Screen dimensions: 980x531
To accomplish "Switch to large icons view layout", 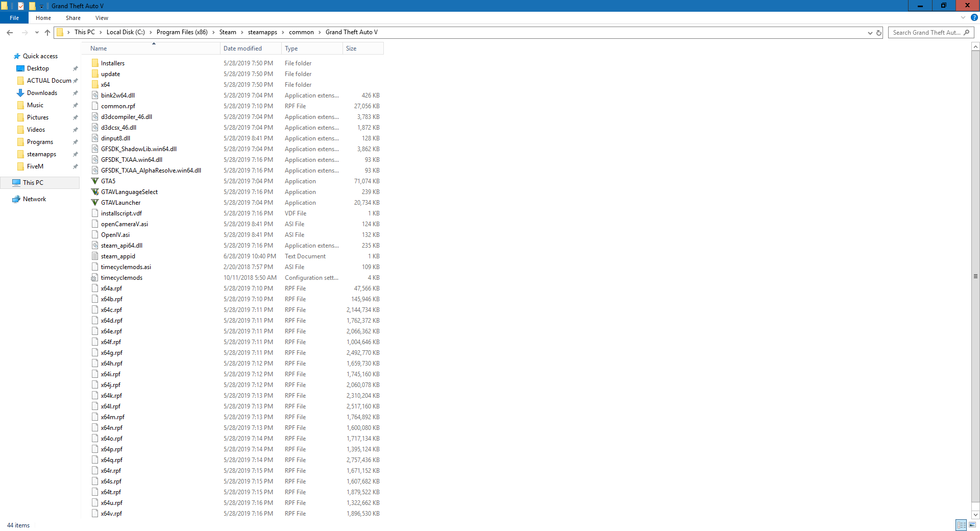I will [x=972, y=525].
